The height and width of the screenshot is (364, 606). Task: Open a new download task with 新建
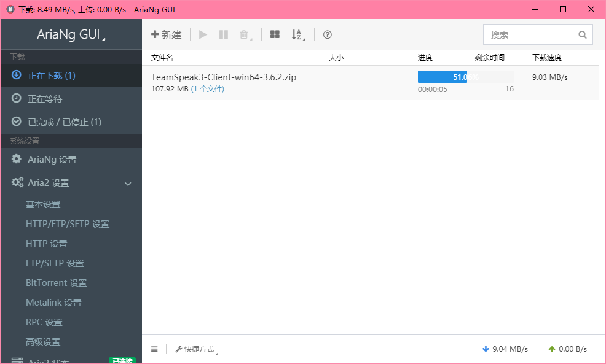pyautogui.click(x=165, y=34)
